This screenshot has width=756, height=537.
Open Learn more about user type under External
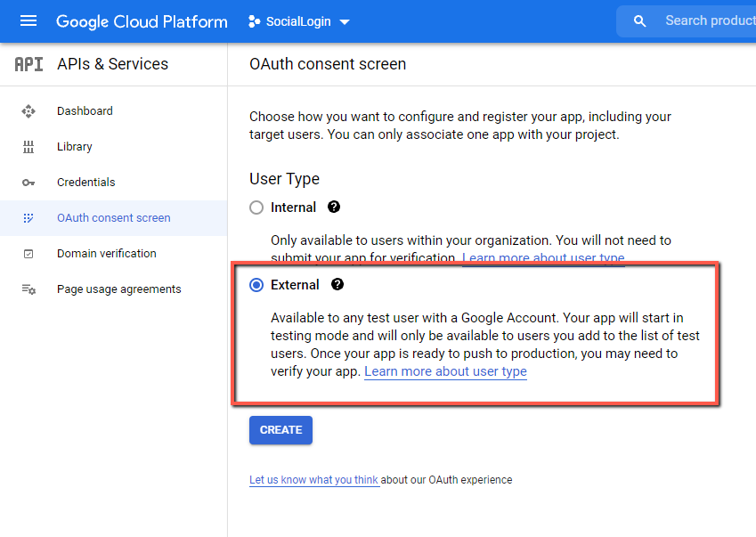click(x=445, y=371)
